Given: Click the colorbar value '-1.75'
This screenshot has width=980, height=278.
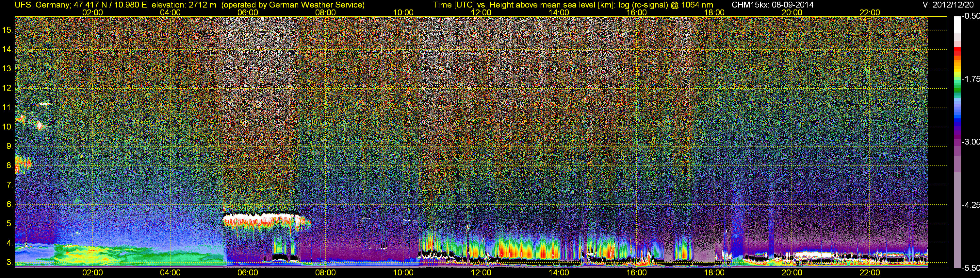Looking at the screenshot, I should [x=971, y=79].
